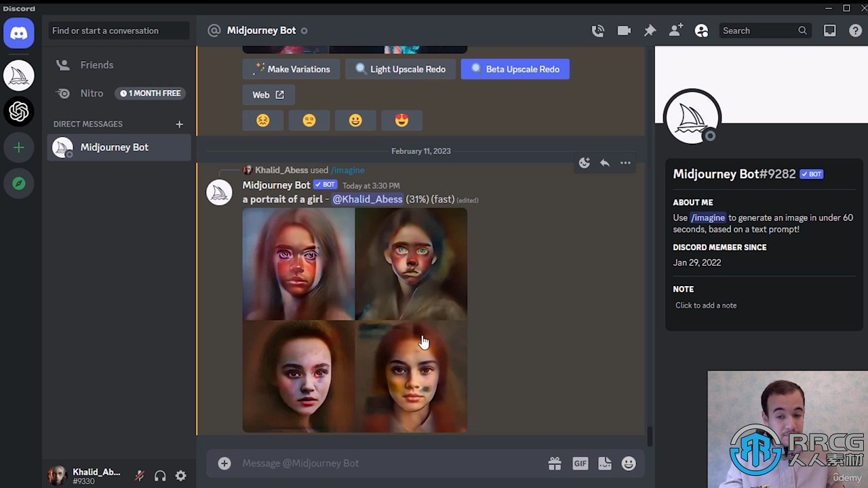
Task: Rate with the disappointed face emoji
Action: [309, 121]
